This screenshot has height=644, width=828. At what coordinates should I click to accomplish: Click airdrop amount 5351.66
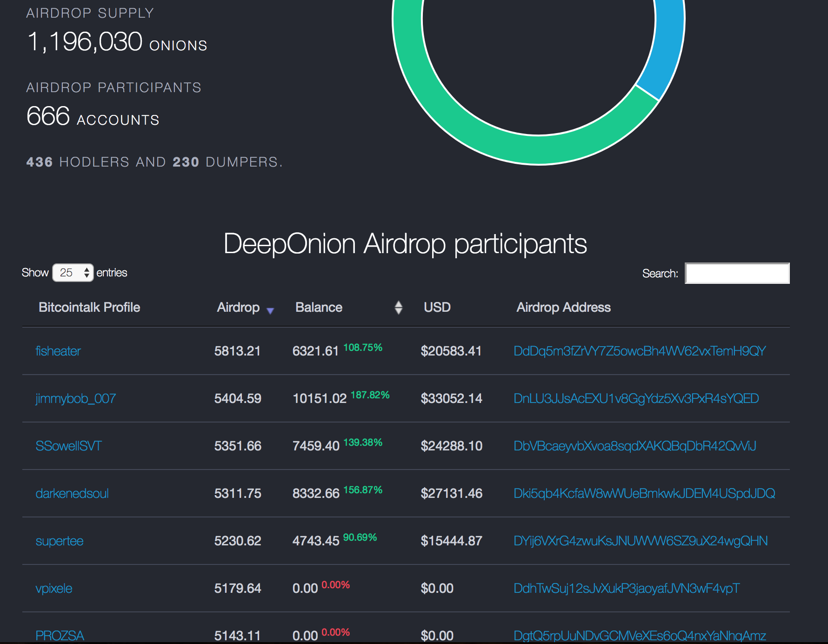[238, 446]
